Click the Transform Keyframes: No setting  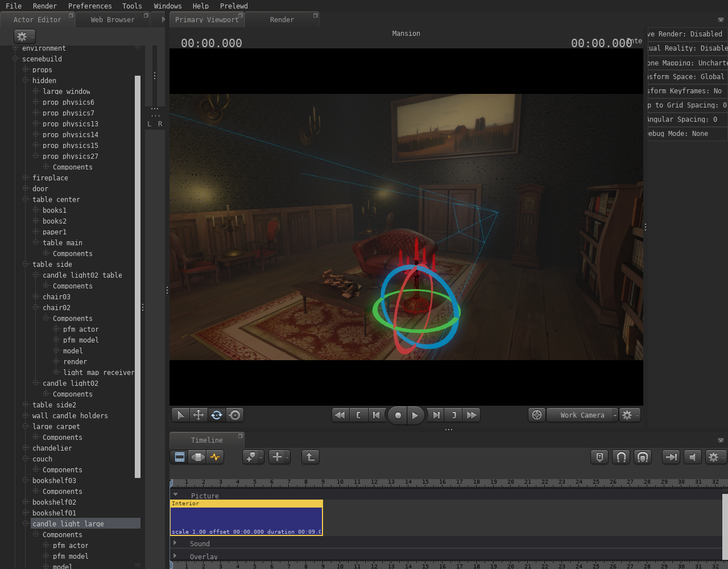click(x=688, y=91)
